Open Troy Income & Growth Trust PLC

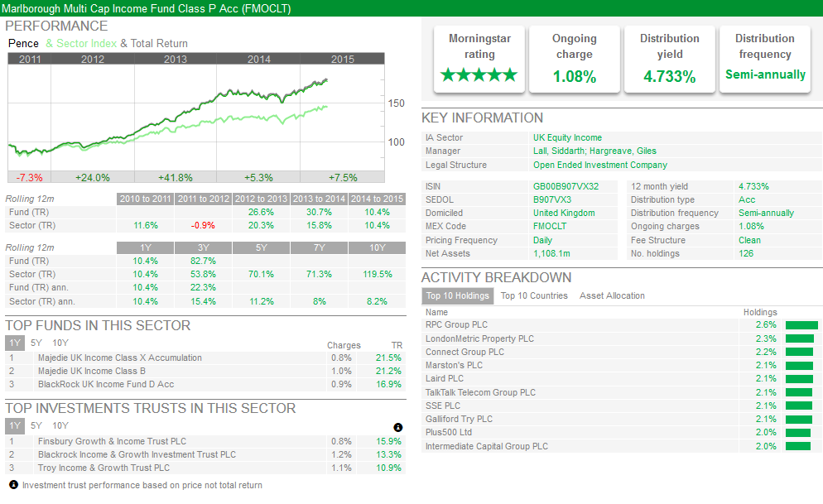pos(104,468)
